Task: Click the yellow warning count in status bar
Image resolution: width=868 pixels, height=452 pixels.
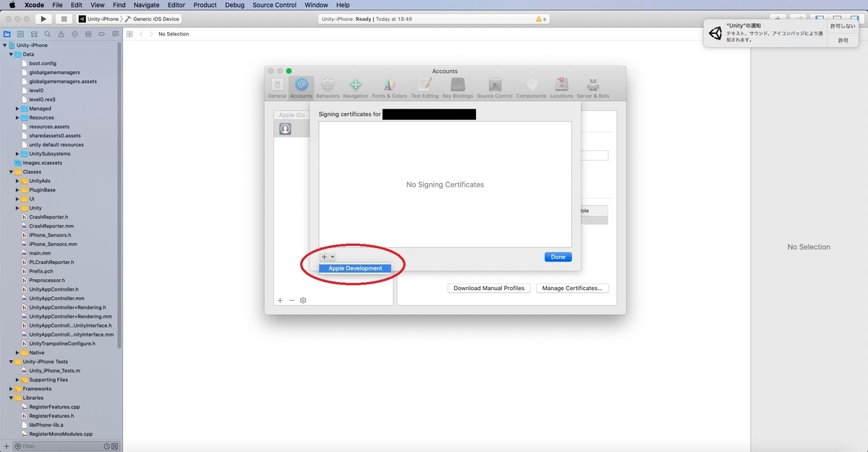Action: [x=540, y=19]
